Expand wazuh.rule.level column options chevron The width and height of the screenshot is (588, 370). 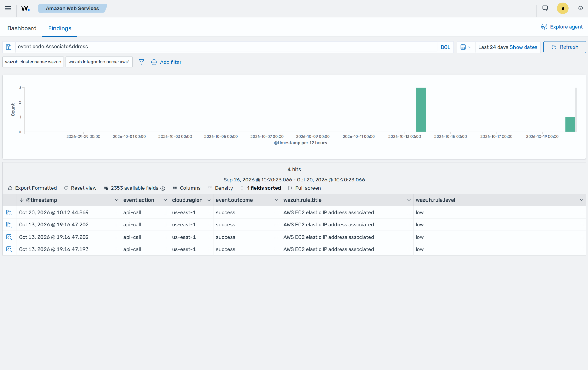point(581,200)
